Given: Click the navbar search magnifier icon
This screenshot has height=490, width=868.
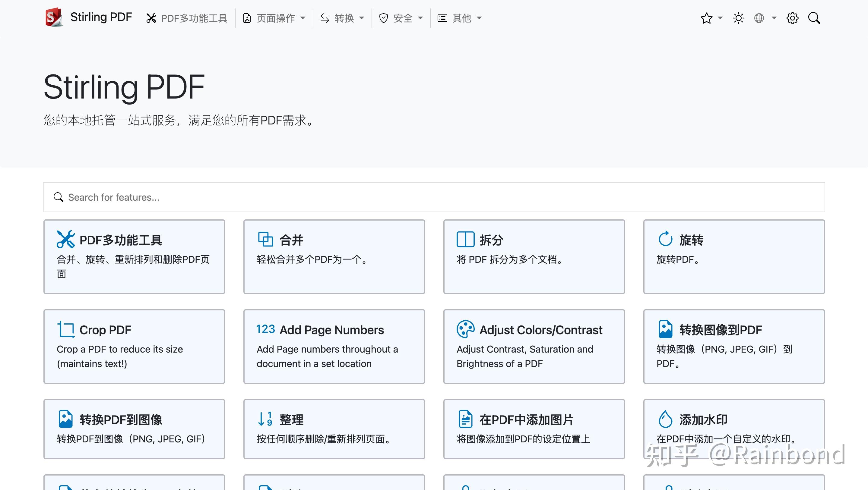Looking at the screenshot, I should click(x=814, y=18).
